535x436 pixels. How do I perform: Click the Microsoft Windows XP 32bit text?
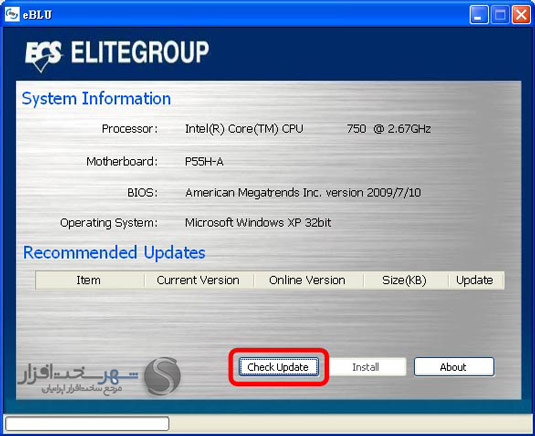pyautogui.click(x=258, y=223)
